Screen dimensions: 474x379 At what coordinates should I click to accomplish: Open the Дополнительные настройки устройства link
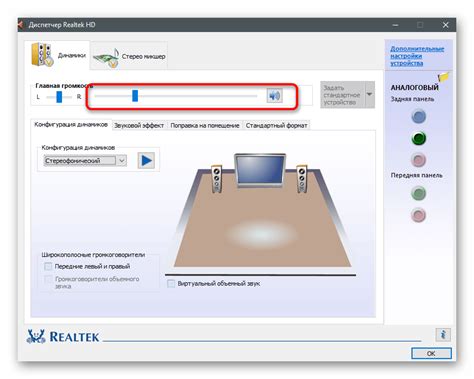coord(417,56)
